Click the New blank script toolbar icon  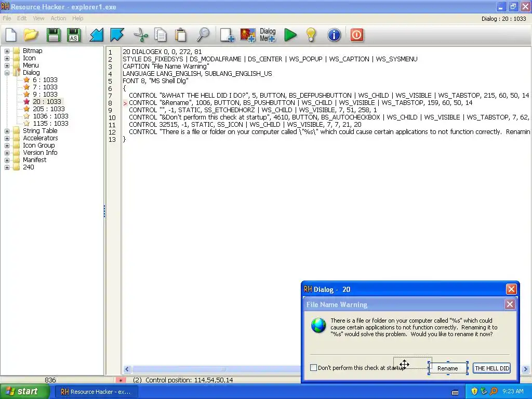pyautogui.click(x=11, y=35)
